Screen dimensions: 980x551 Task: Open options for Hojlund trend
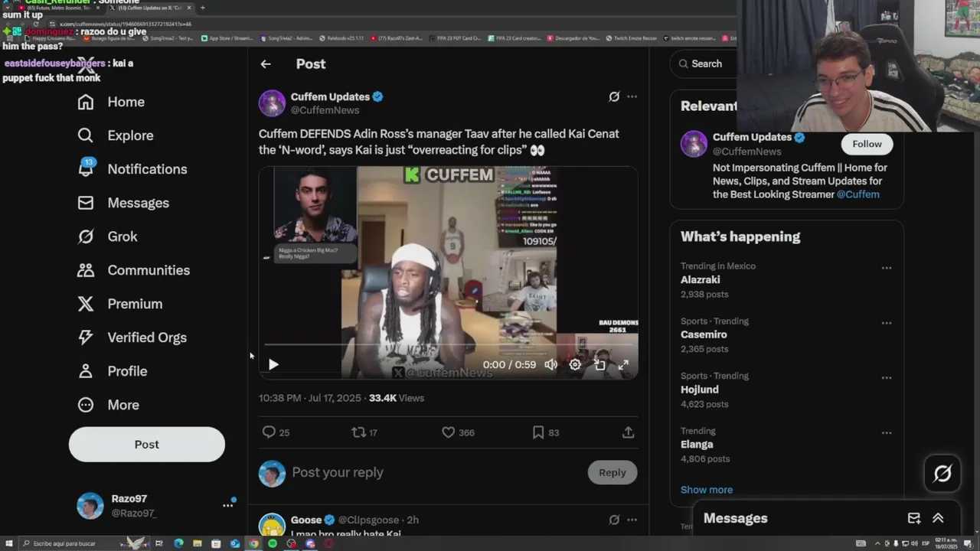pyautogui.click(x=886, y=378)
